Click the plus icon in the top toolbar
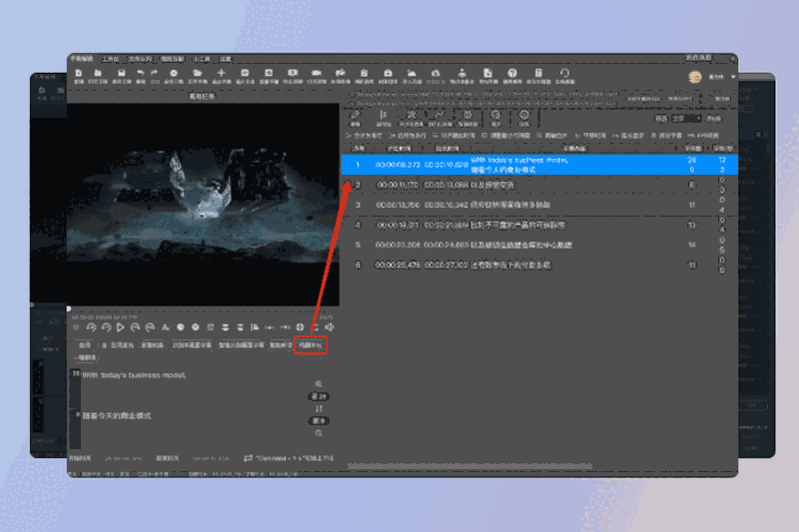The image size is (799, 532). click(221, 73)
